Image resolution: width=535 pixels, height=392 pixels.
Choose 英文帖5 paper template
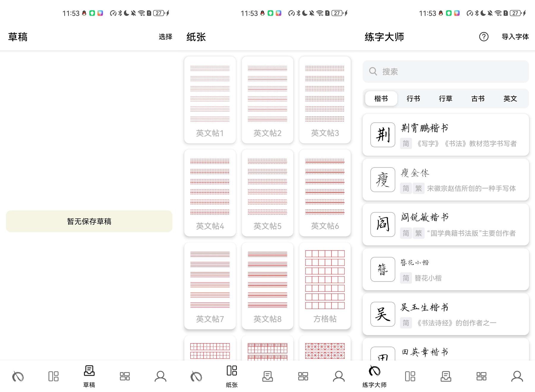(267, 193)
